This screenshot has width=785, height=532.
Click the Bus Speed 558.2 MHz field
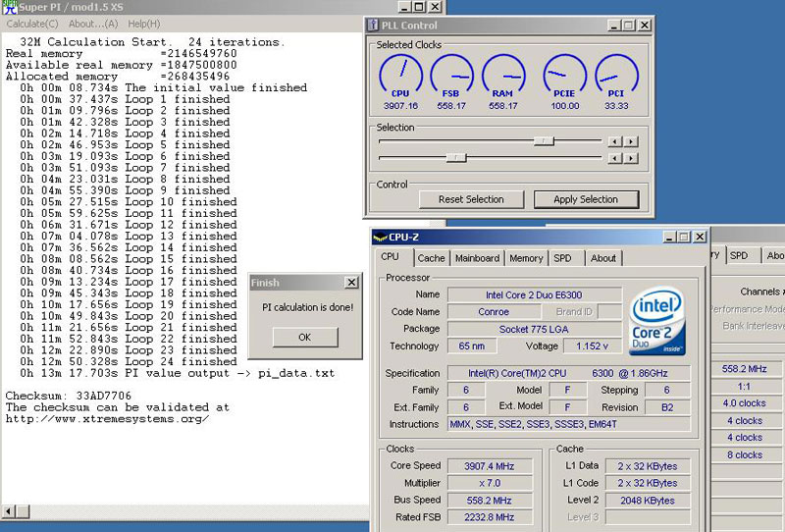coord(489,501)
